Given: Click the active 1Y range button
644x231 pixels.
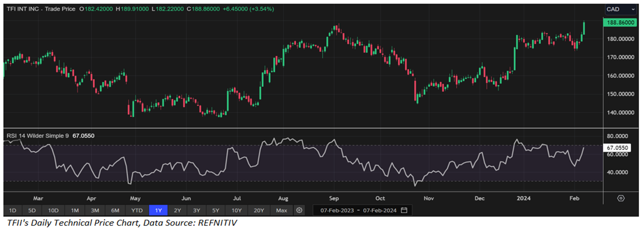Looking at the screenshot, I should coord(158,210).
